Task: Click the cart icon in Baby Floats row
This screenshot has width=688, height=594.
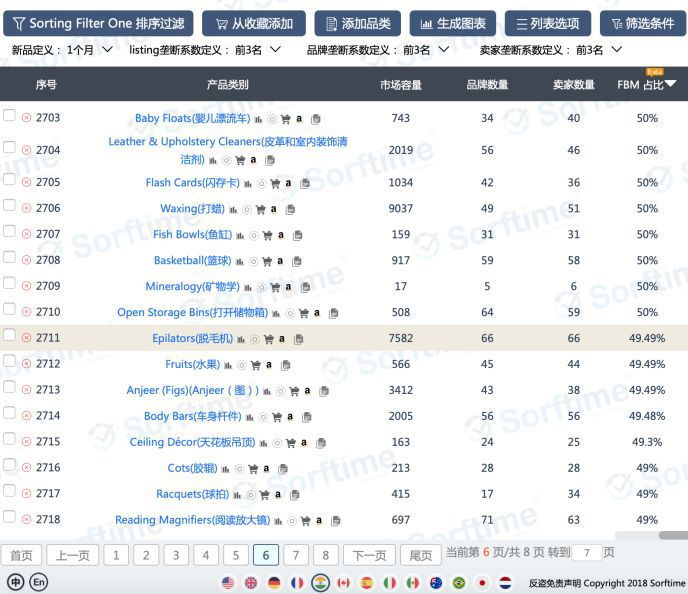Action: [285, 119]
